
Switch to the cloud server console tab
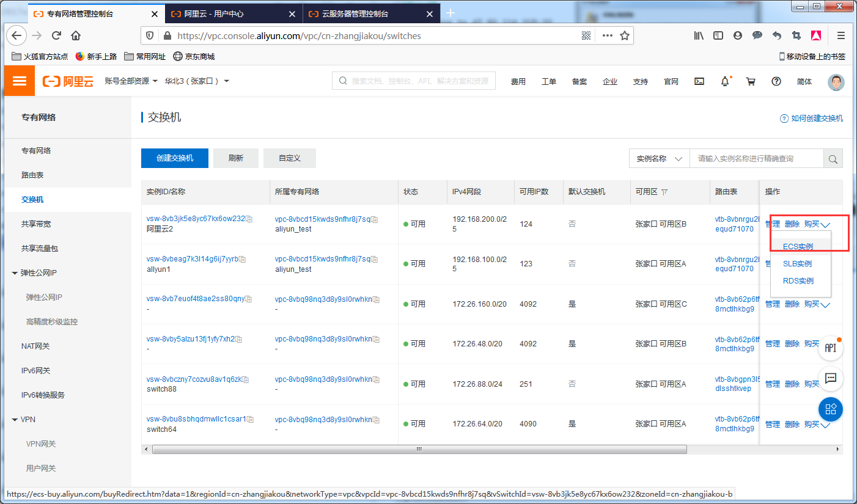tap(355, 13)
